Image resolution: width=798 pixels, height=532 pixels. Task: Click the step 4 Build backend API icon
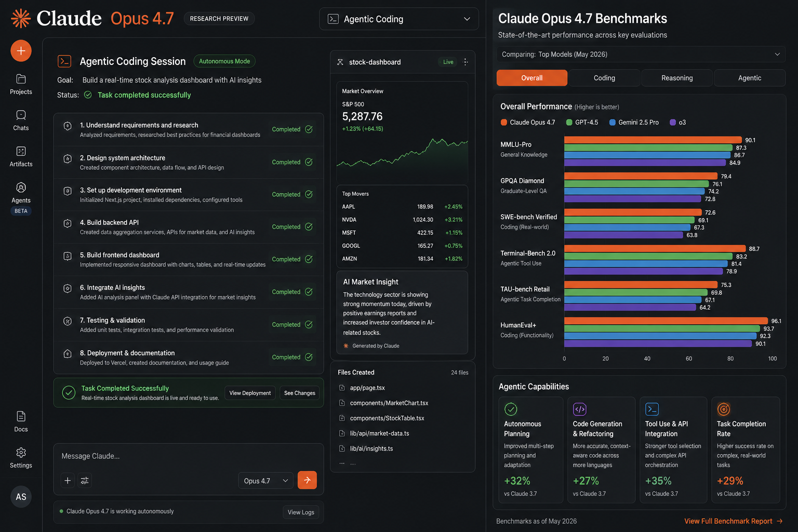pos(68,223)
